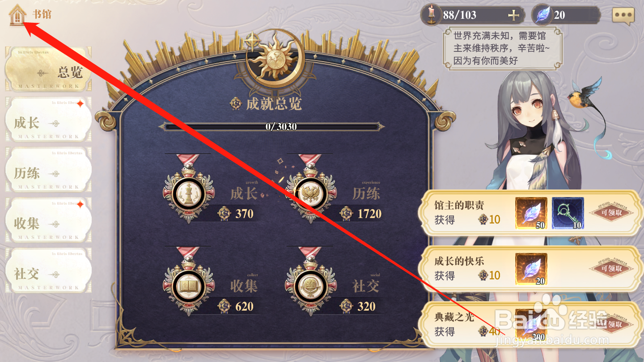Select the eagle crest 历练 medal
This screenshot has width=644, height=362.
(x=310, y=189)
